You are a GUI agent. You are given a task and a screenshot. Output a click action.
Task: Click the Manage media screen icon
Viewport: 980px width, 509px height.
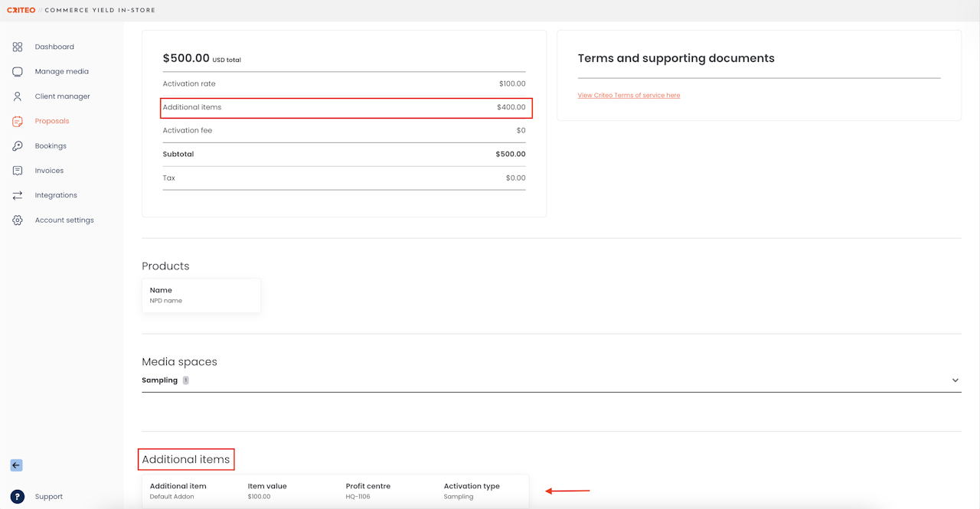18,71
